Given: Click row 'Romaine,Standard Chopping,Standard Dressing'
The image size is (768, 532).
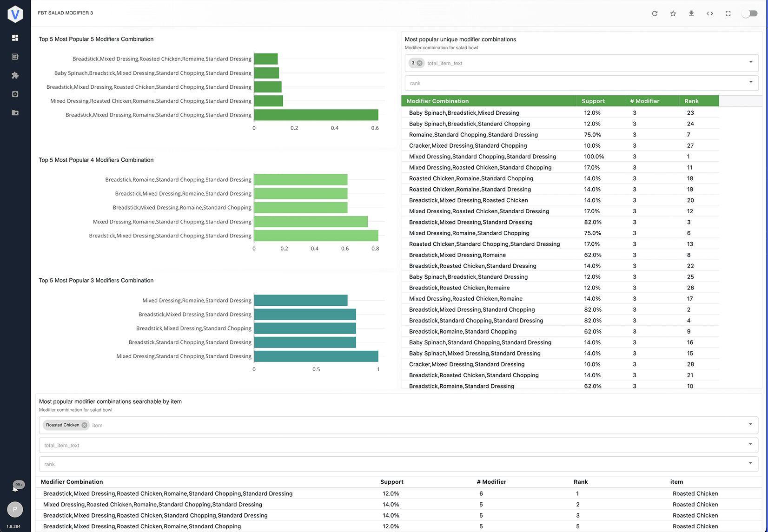Looking at the screenshot, I should 560,135.
